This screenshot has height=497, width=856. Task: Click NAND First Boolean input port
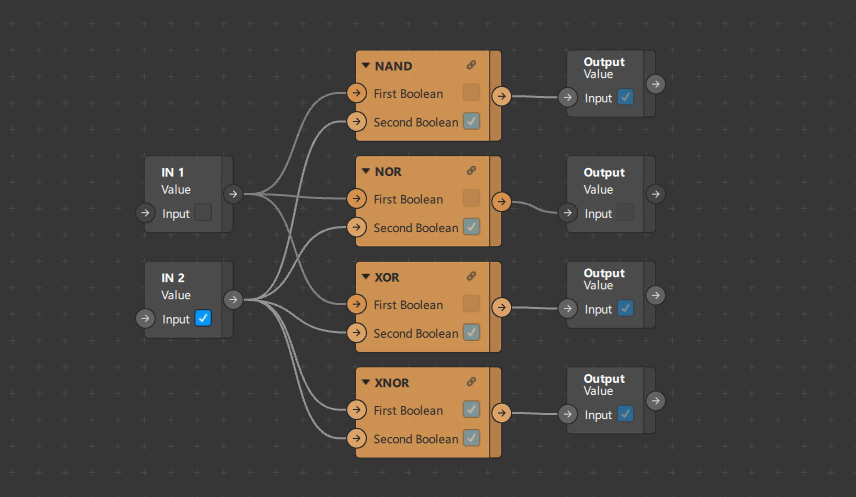coord(356,93)
